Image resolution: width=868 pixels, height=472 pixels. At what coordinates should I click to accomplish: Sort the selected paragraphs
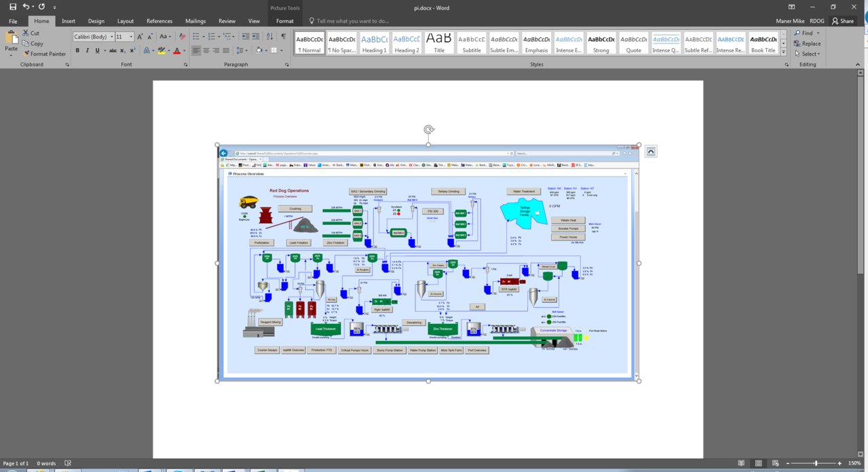pos(270,37)
